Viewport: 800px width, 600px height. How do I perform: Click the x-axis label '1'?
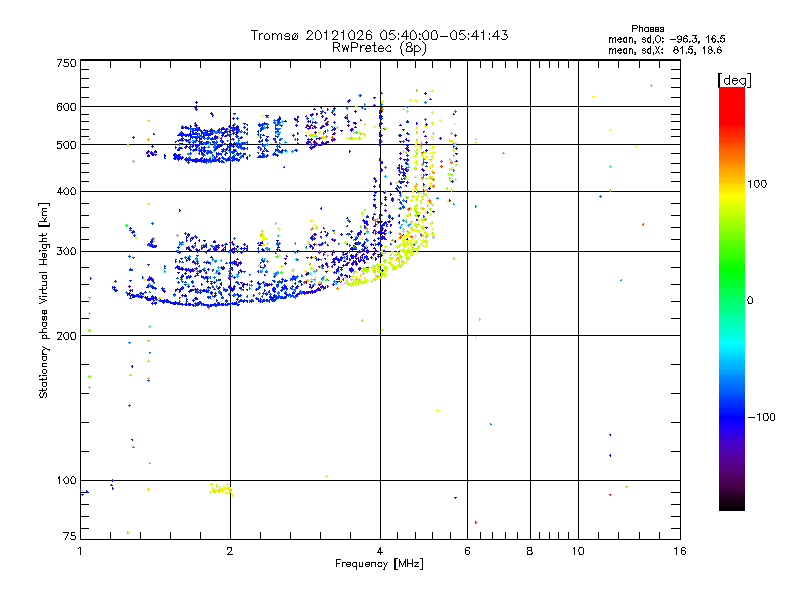pyautogui.click(x=80, y=551)
